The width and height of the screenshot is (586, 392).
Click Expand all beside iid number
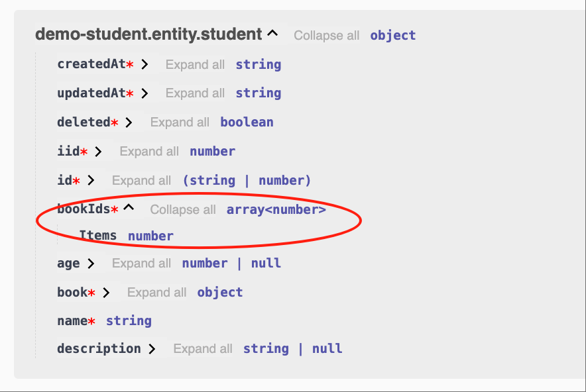tap(149, 152)
